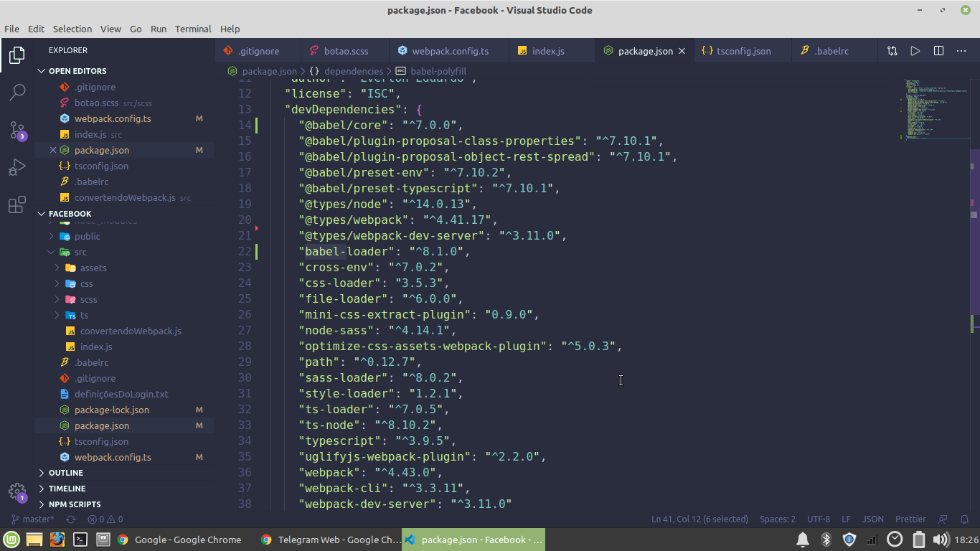Change encoding via UTF-8 status item
The width and height of the screenshot is (980, 551).
pyautogui.click(x=819, y=519)
